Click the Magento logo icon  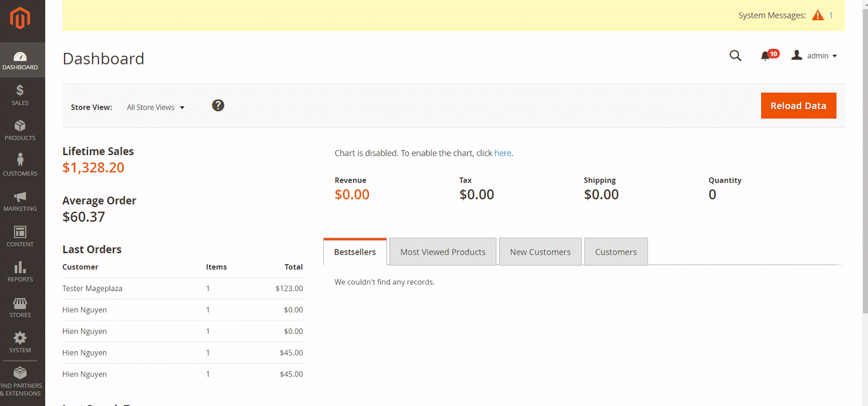click(20, 18)
